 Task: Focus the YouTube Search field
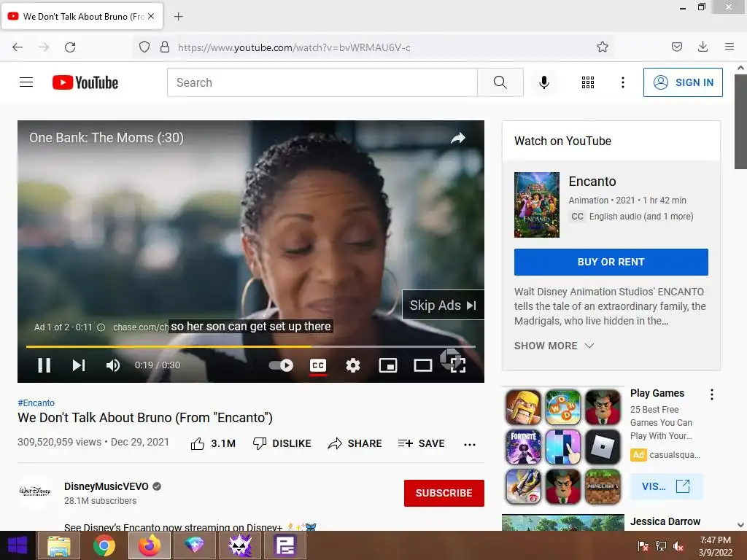322,82
